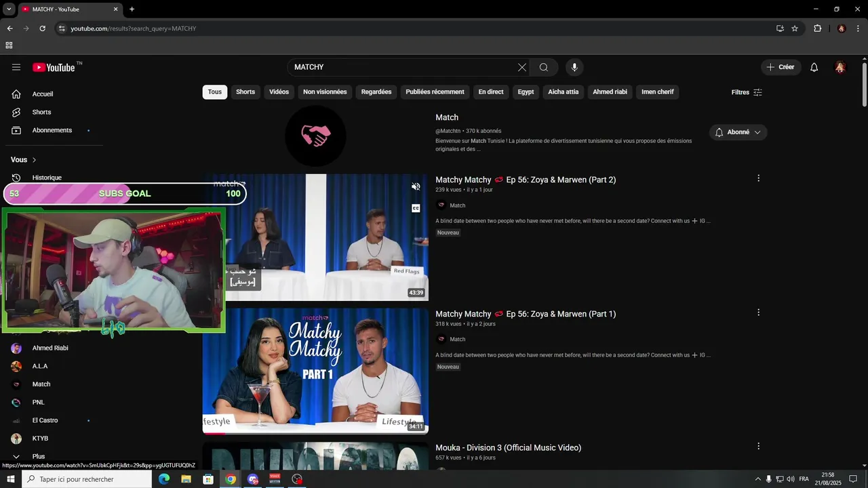Open YouTube notifications bell
Viewport: 868px width, 488px height.
click(814, 67)
